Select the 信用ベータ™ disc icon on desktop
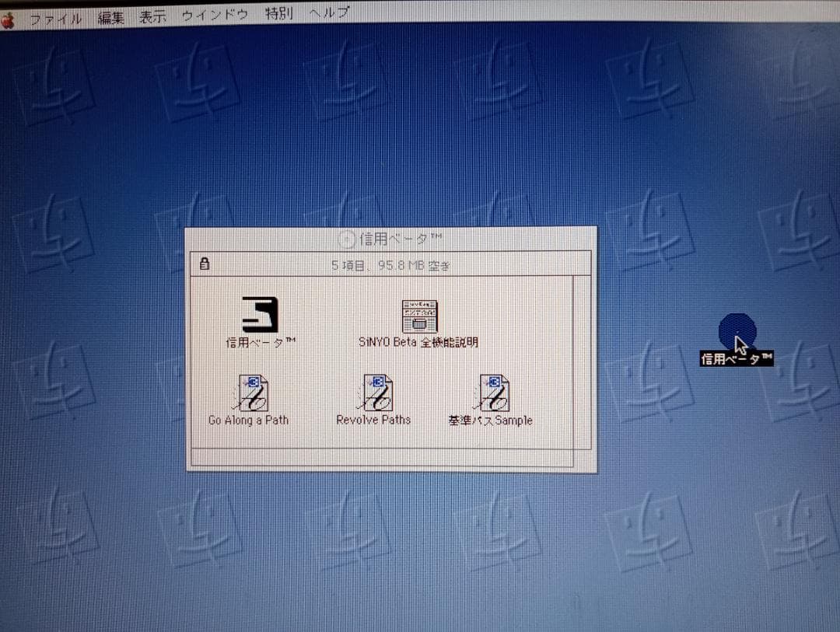 (737, 331)
